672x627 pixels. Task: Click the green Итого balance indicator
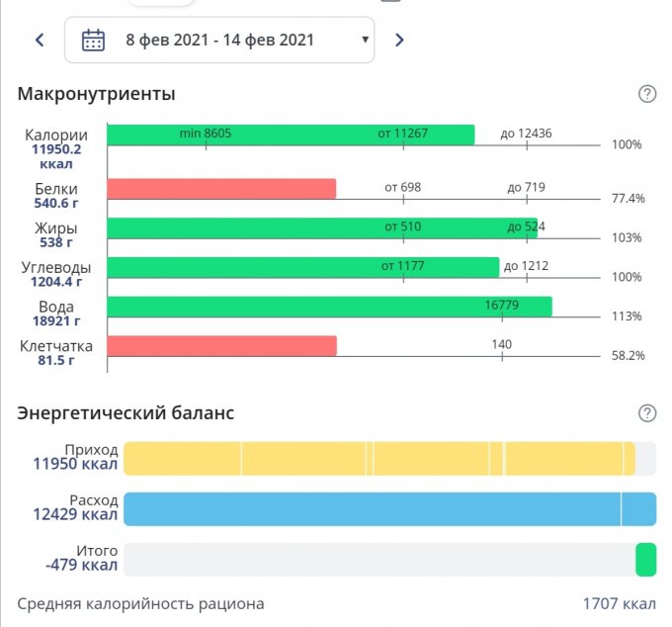tap(645, 559)
